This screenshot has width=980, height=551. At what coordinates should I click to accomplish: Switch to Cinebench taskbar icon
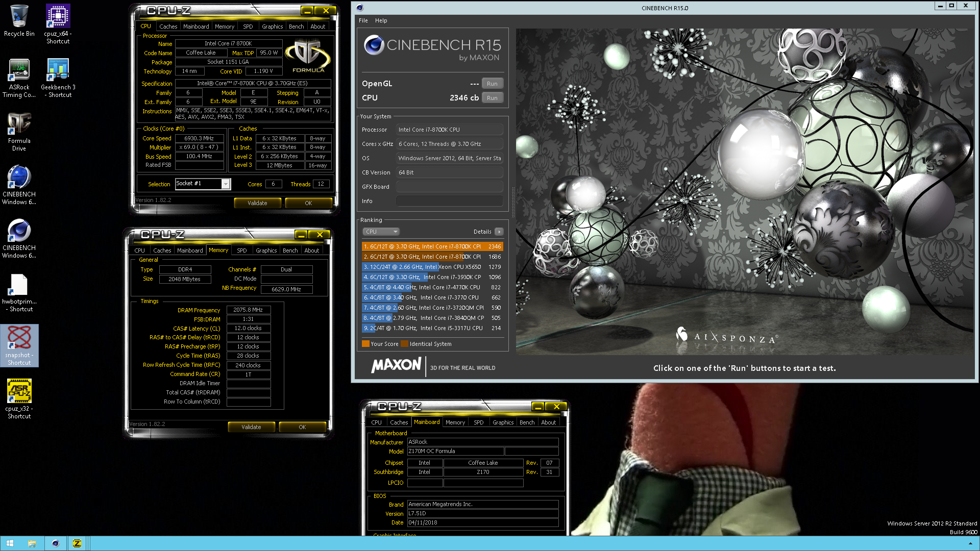click(55, 543)
